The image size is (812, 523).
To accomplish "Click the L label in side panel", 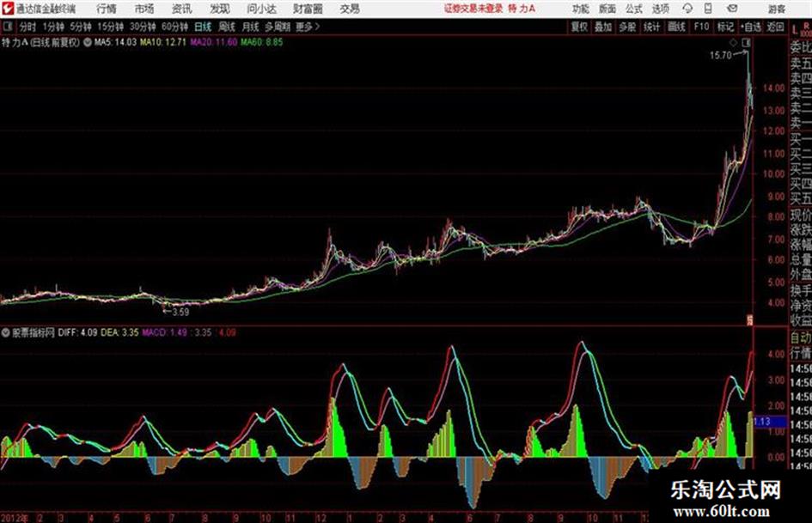I will (795, 31).
